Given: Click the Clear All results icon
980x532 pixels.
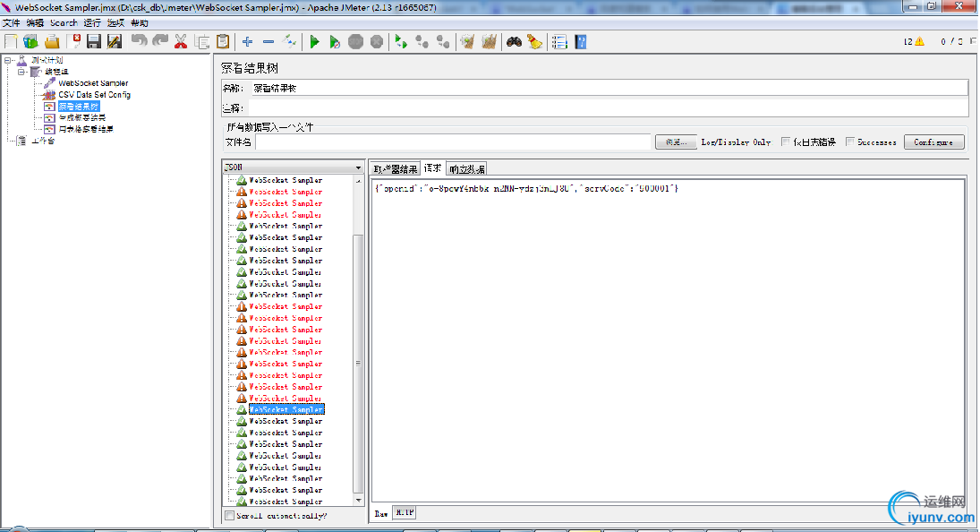Looking at the screenshot, I should (x=489, y=42).
